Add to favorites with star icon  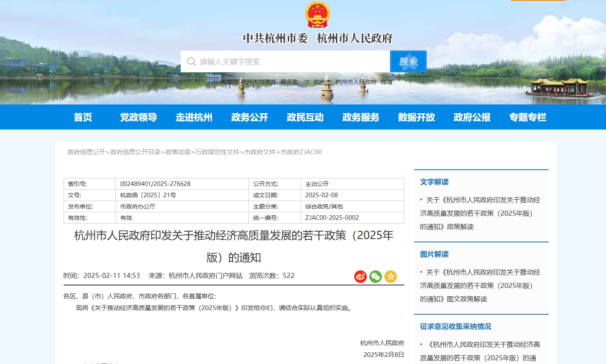click(390, 277)
